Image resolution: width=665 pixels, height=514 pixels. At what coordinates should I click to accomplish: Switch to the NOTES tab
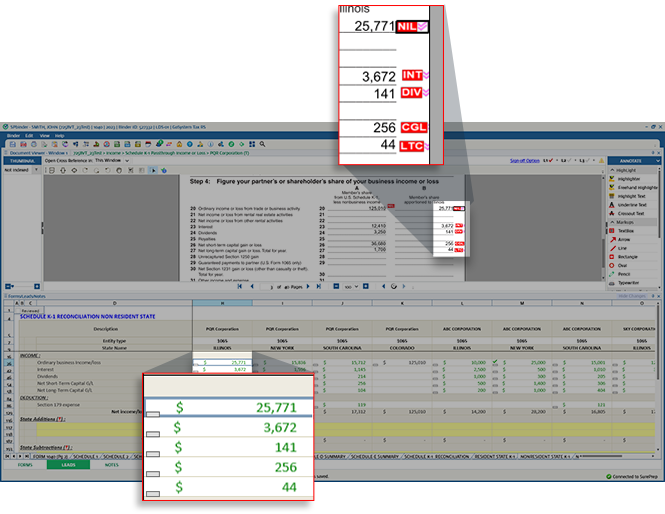(x=112, y=465)
